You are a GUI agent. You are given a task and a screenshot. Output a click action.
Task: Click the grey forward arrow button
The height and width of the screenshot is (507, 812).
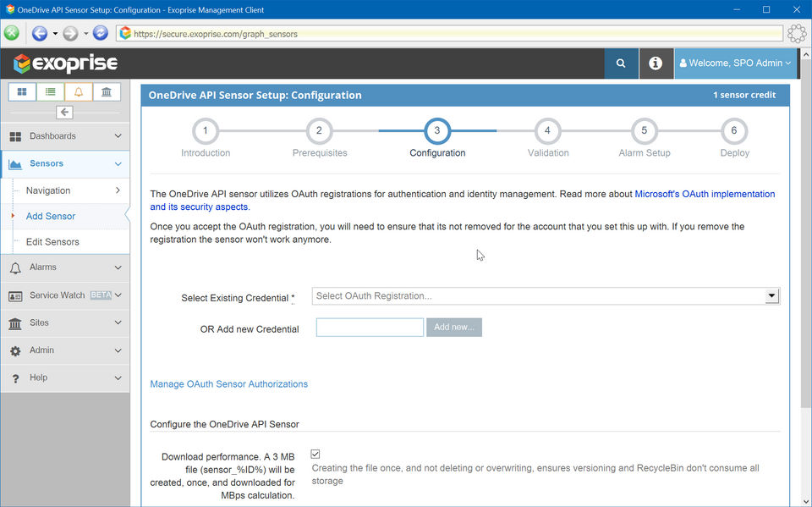click(x=70, y=33)
